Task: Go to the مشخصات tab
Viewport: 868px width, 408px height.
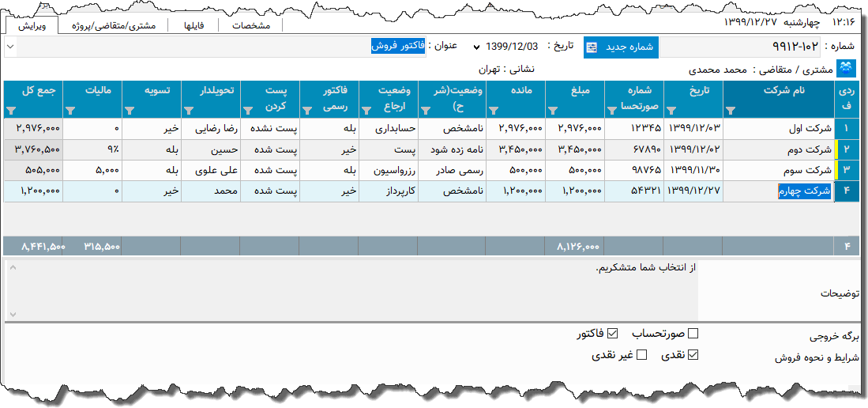Action: click(x=251, y=25)
